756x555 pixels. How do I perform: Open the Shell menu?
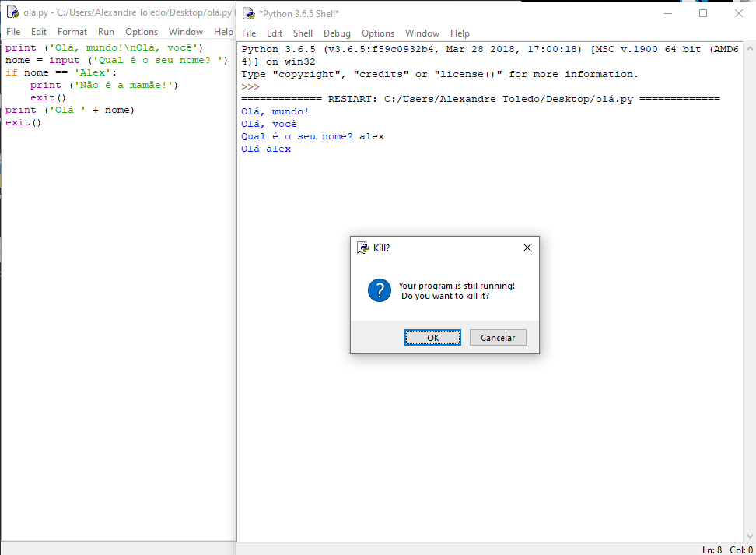(303, 33)
